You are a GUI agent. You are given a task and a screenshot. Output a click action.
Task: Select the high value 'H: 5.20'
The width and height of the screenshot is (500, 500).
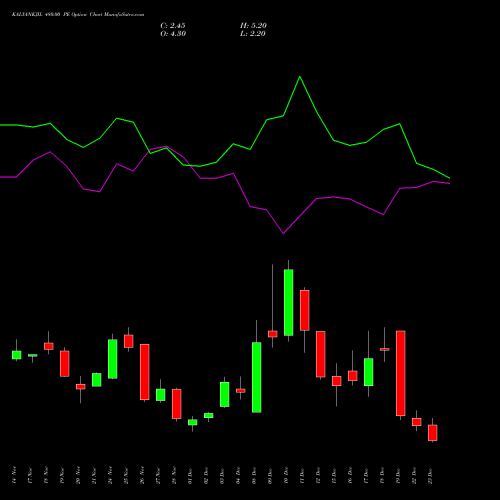(253, 26)
